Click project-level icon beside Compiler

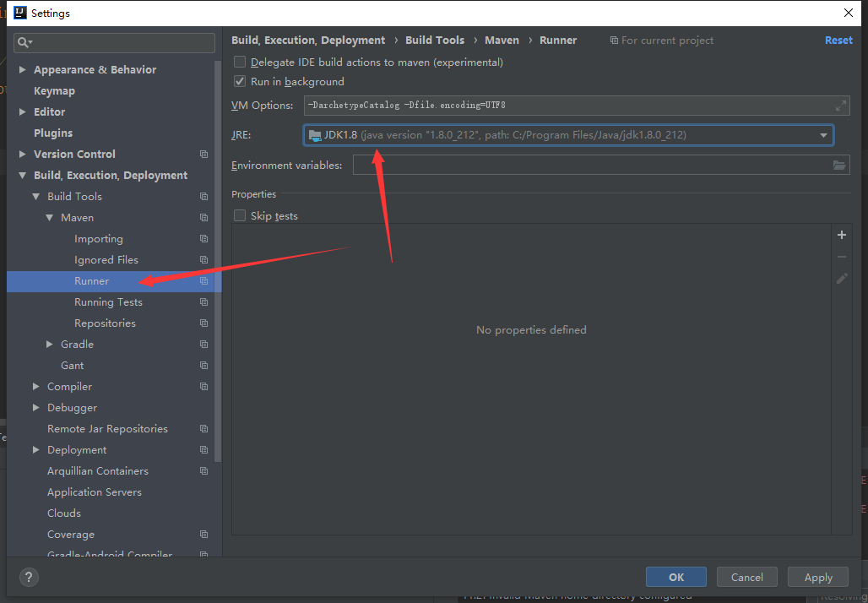coord(203,387)
